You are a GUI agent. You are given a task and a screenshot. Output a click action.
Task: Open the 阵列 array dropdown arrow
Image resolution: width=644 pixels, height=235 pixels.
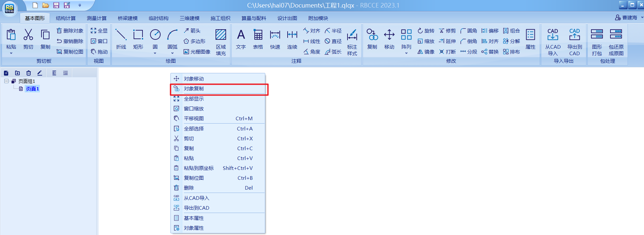pos(406,53)
